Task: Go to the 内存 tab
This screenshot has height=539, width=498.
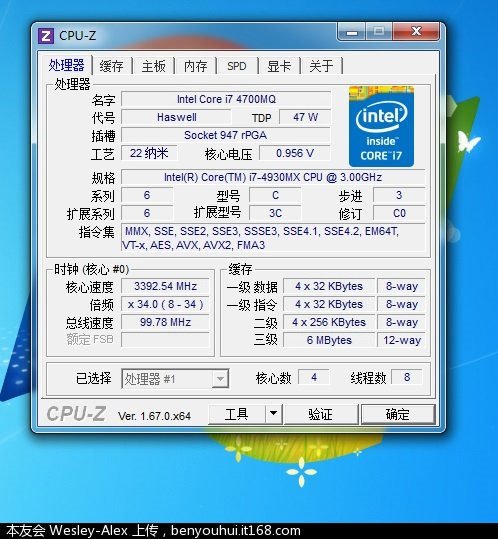Action: (x=196, y=66)
